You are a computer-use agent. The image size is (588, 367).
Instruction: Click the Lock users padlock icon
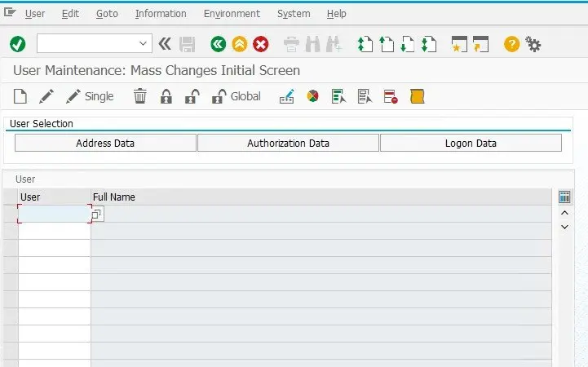[166, 96]
